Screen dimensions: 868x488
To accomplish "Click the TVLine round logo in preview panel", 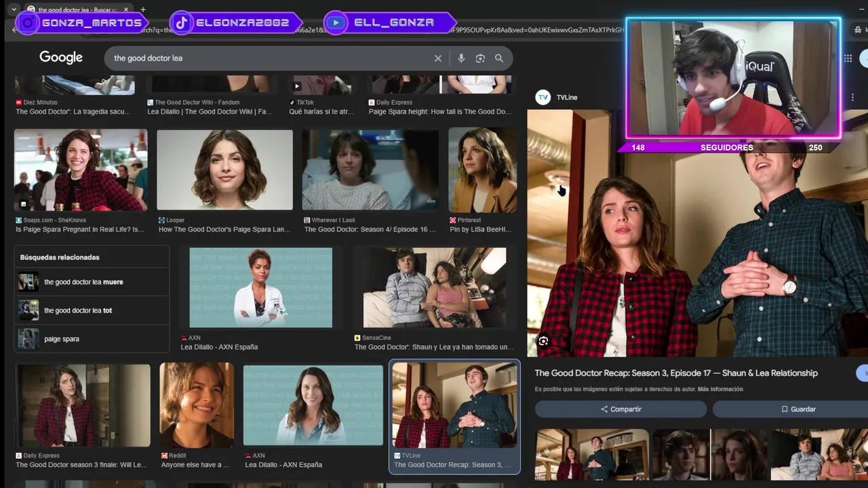I will point(543,98).
